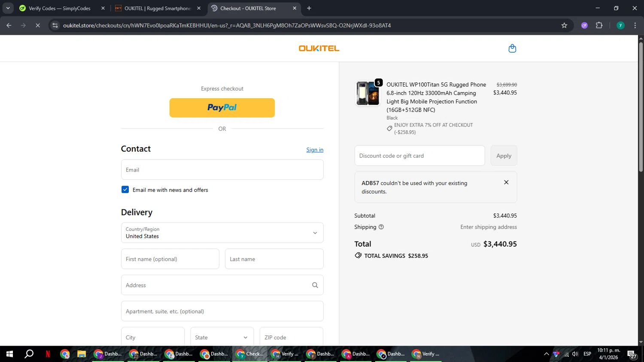This screenshot has height=362, width=644.
Task: Click the address search magnifier icon
Action: (315, 285)
